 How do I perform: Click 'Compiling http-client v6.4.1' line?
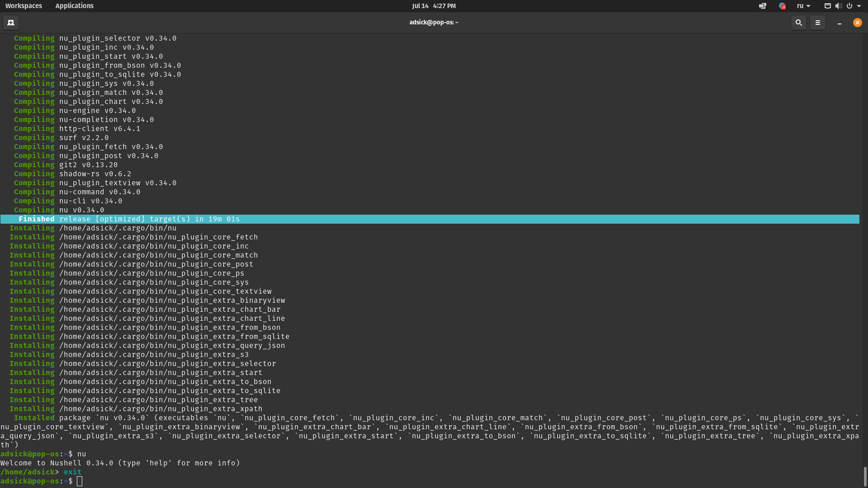(77, 129)
